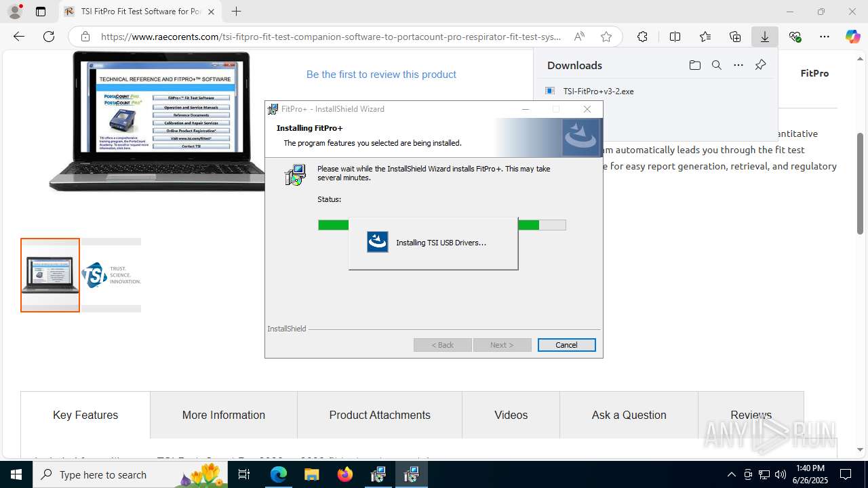Click the FitPro+ installer title bar icon
This screenshot has height=488, width=868.
pos(273,109)
